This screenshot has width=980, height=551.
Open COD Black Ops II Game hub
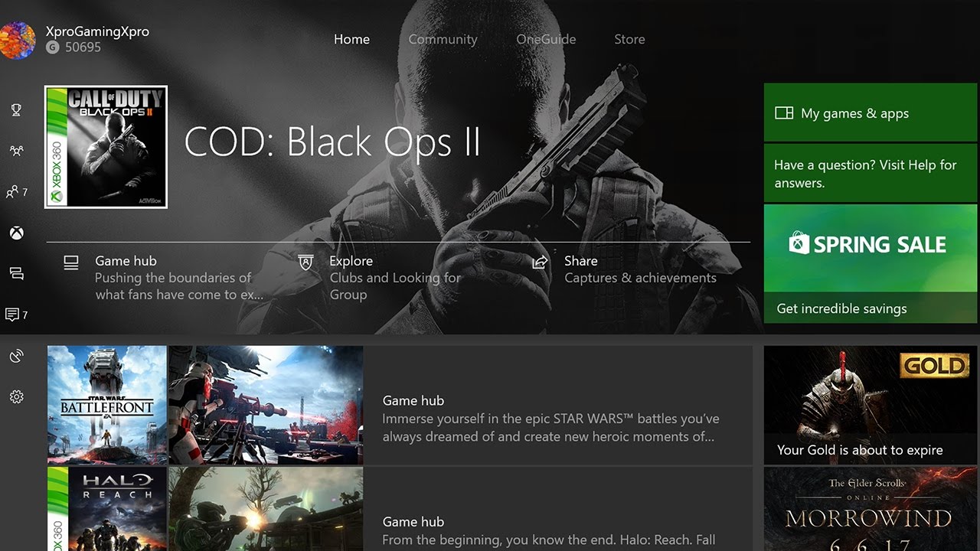[165, 278]
